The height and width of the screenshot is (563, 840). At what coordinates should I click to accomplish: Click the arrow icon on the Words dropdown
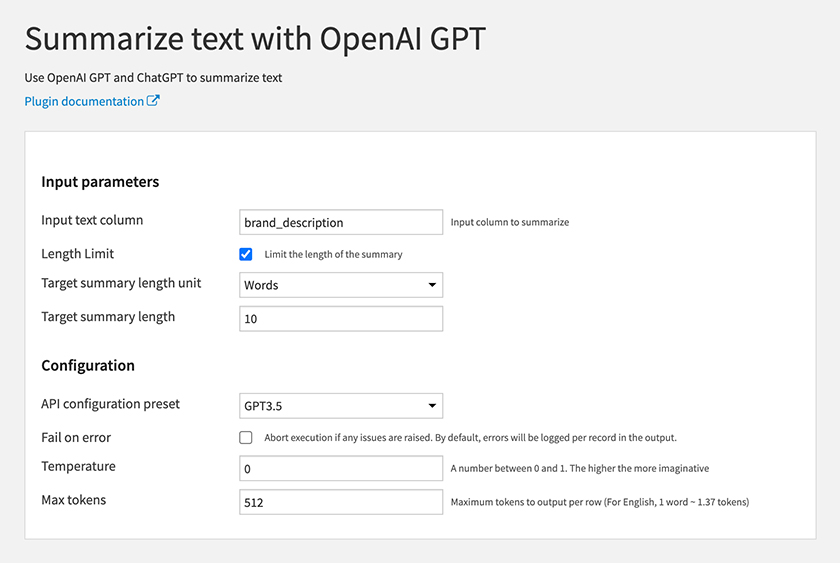tap(432, 285)
